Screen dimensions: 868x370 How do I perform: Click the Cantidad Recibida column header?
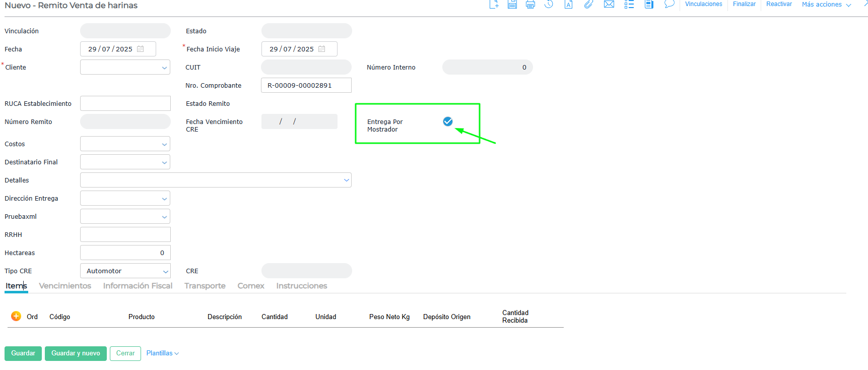515,317
